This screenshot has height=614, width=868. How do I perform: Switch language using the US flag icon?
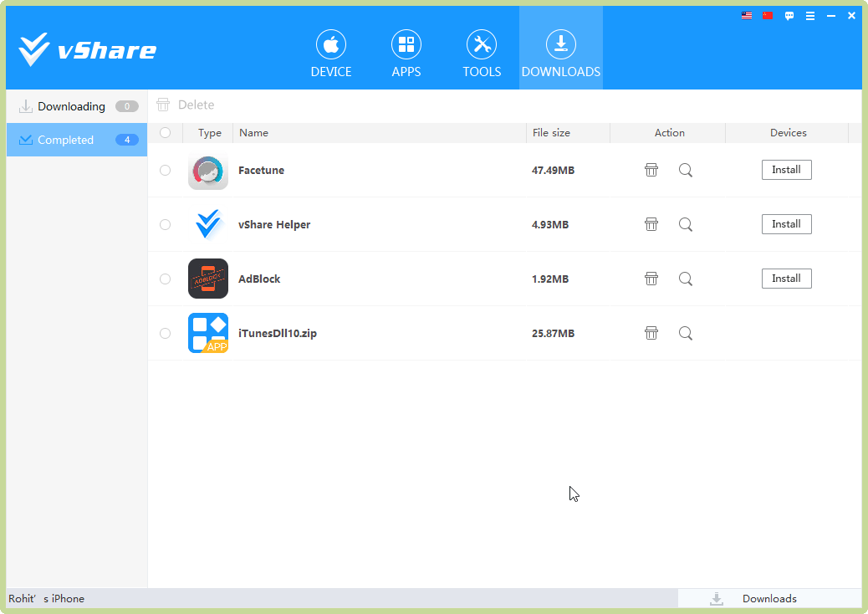coord(747,16)
